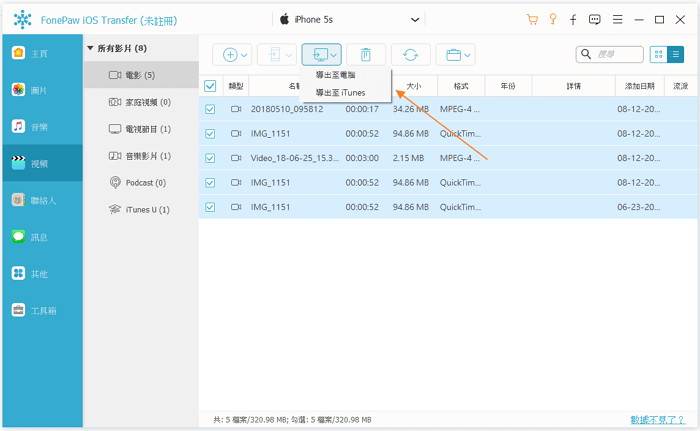
Task: Open 音樂 music section in sidebar
Action: coord(42,126)
